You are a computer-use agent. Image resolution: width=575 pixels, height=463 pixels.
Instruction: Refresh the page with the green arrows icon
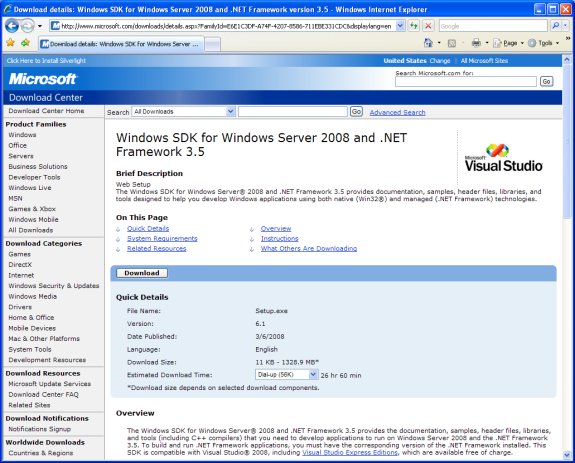(414, 26)
